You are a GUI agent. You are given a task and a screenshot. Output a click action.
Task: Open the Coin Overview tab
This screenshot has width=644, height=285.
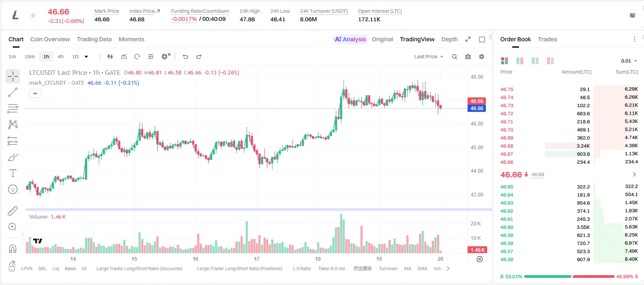50,39
